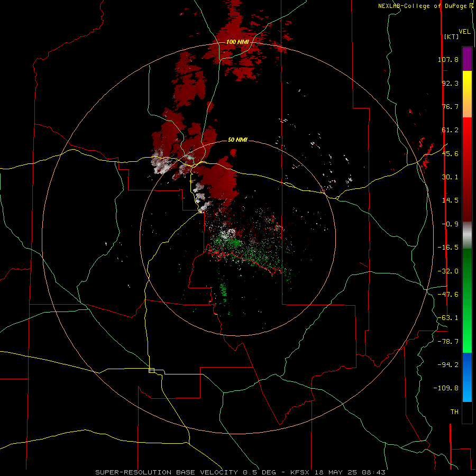Click the 92.3 velocity scale value

pos(450,83)
